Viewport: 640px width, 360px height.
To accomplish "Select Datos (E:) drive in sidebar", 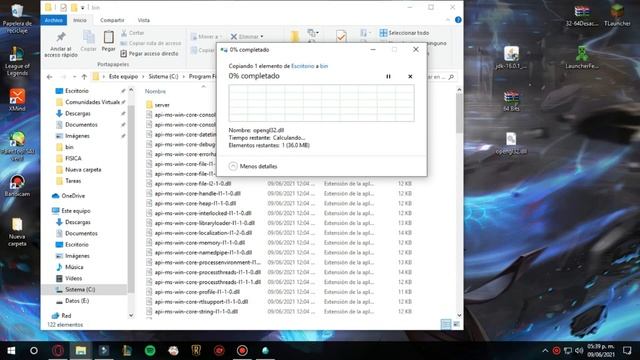I will pyautogui.click(x=77, y=301).
